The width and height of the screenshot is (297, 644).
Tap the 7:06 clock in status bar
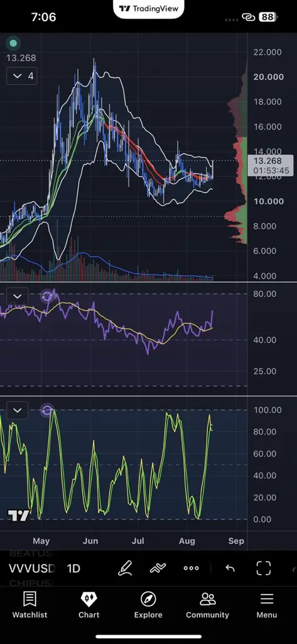tap(43, 17)
